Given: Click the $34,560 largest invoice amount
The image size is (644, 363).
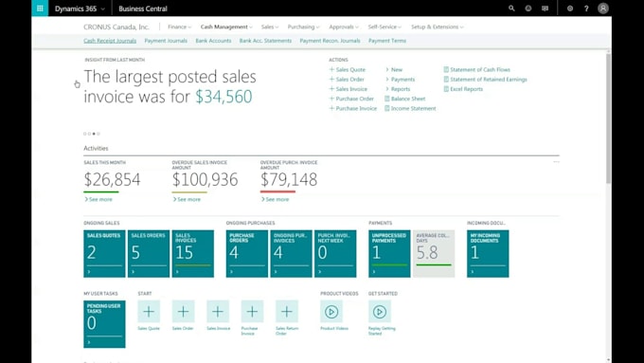Looking at the screenshot, I should [x=224, y=97].
